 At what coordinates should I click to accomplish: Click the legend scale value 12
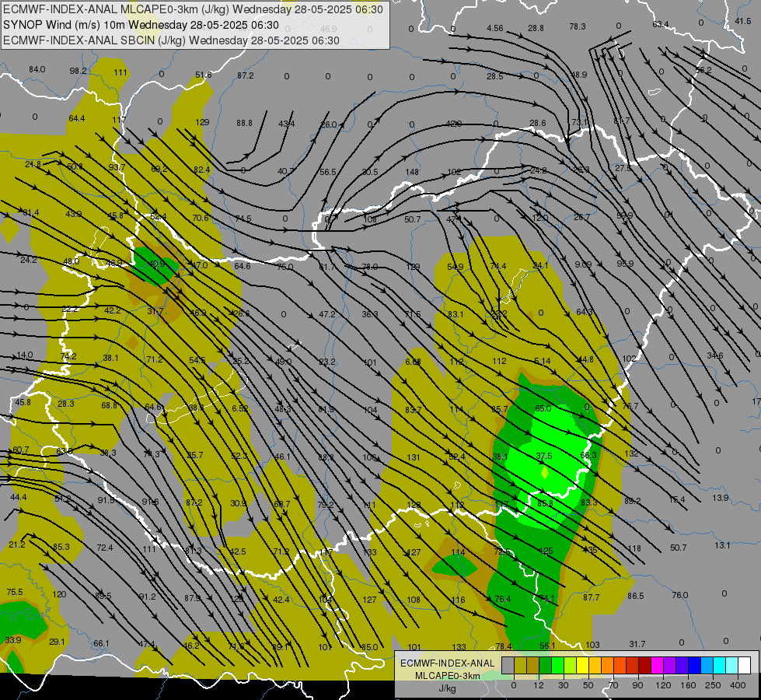[x=539, y=685]
